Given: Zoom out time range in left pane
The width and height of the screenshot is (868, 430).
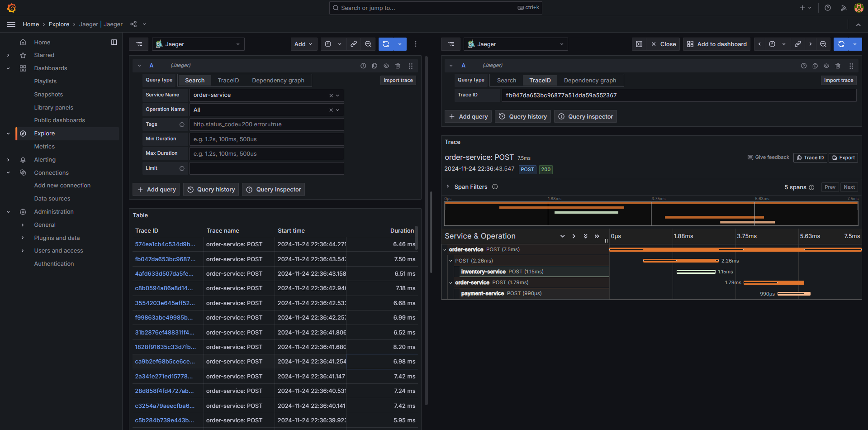Looking at the screenshot, I should pos(368,44).
